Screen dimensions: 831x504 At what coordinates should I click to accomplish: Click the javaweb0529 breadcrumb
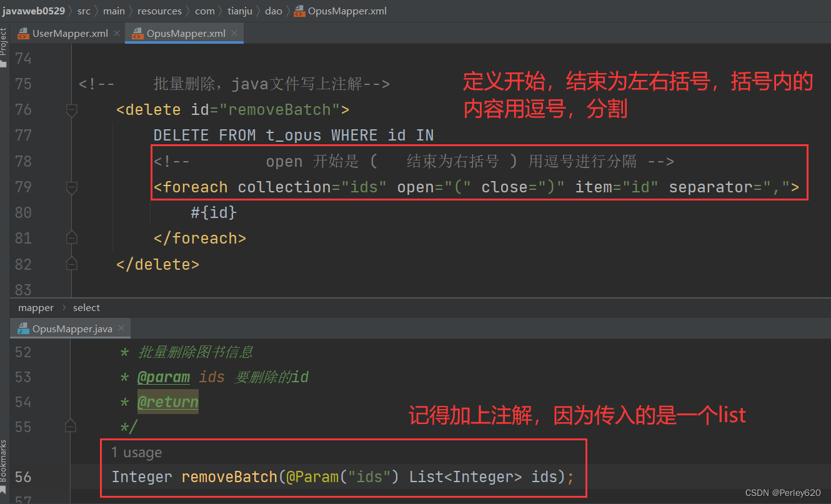pos(33,11)
